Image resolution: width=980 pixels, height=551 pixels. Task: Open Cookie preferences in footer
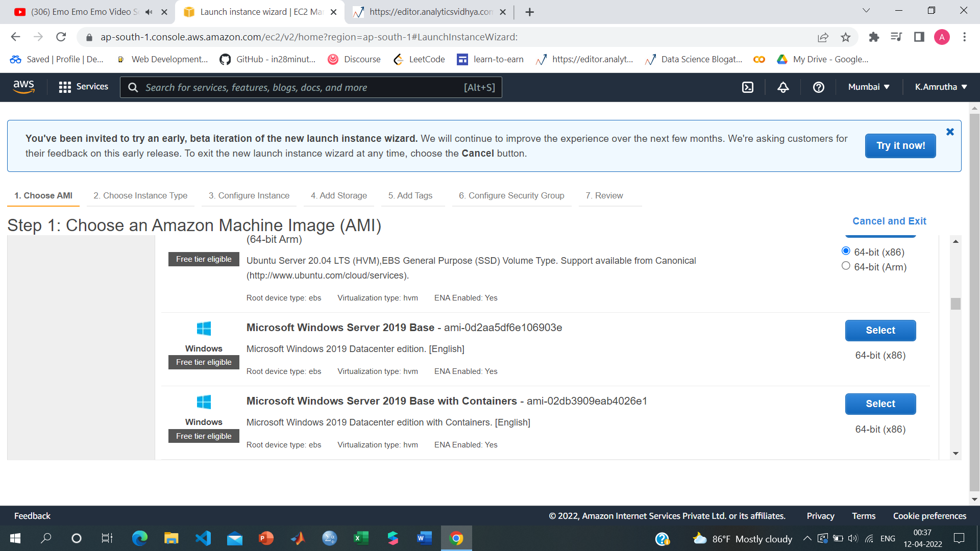pos(929,516)
